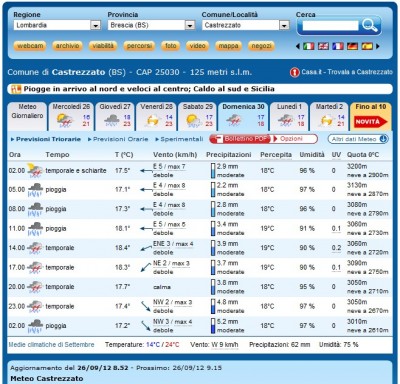Image resolution: width=400 pixels, height=384 pixels.
Task: Click the Bollettino PDF icon
Action: click(x=219, y=139)
